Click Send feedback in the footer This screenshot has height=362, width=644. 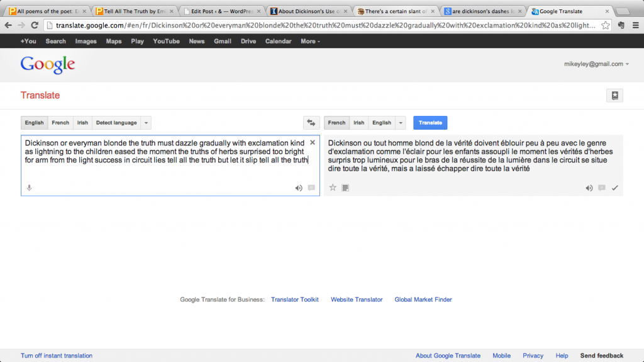pyautogui.click(x=602, y=356)
